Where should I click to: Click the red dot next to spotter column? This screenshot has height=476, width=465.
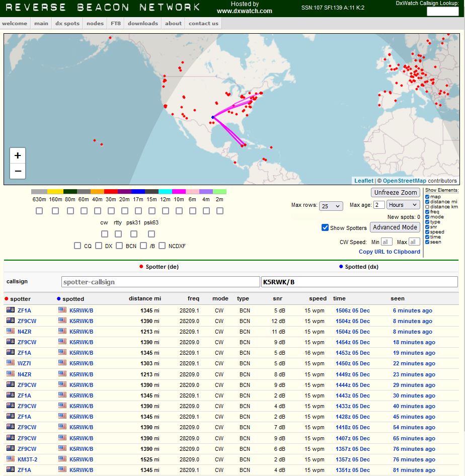pyautogui.click(x=7, y=299)
